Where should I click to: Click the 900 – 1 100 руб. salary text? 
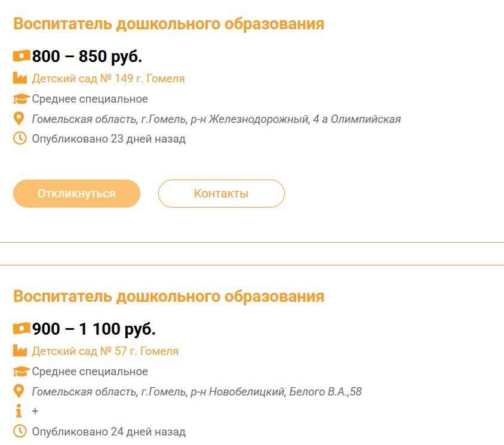click(x=94, y=329)
